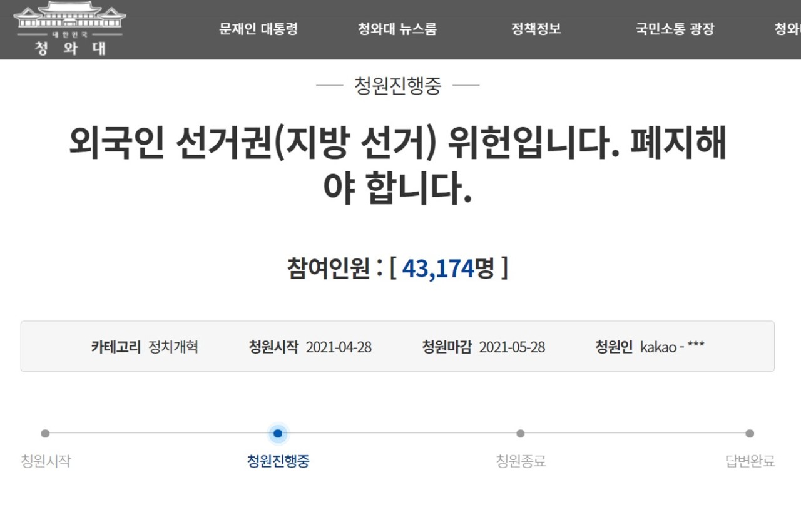Click the active 청원진행중 progress dot
The image size is (801, 532).
278,433
